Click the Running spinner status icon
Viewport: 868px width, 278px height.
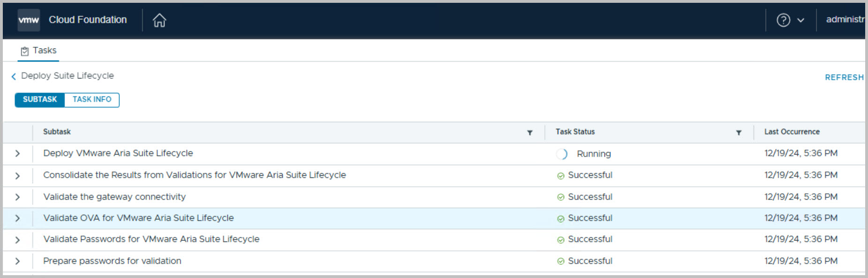click(562, 154)
